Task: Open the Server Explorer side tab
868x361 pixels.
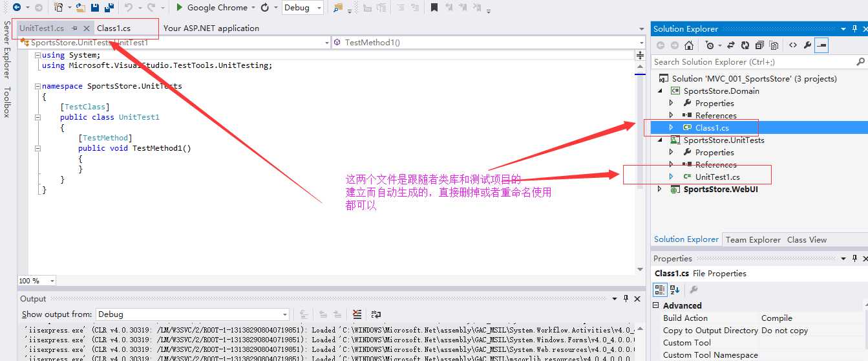Action: (6, 49)
